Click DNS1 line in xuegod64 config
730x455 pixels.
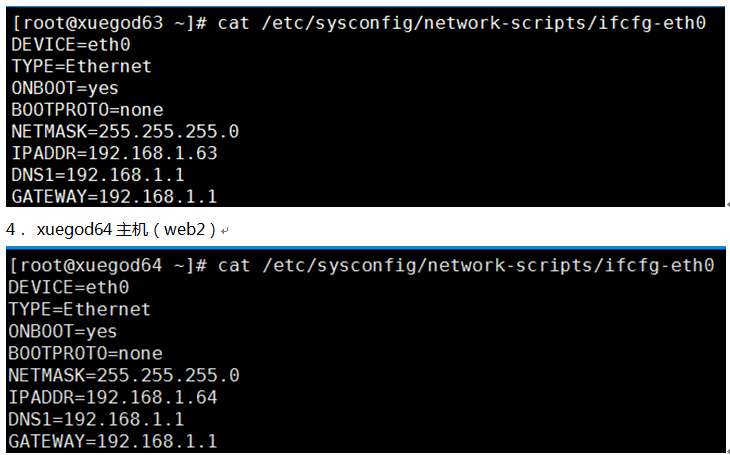pos(96,419)
